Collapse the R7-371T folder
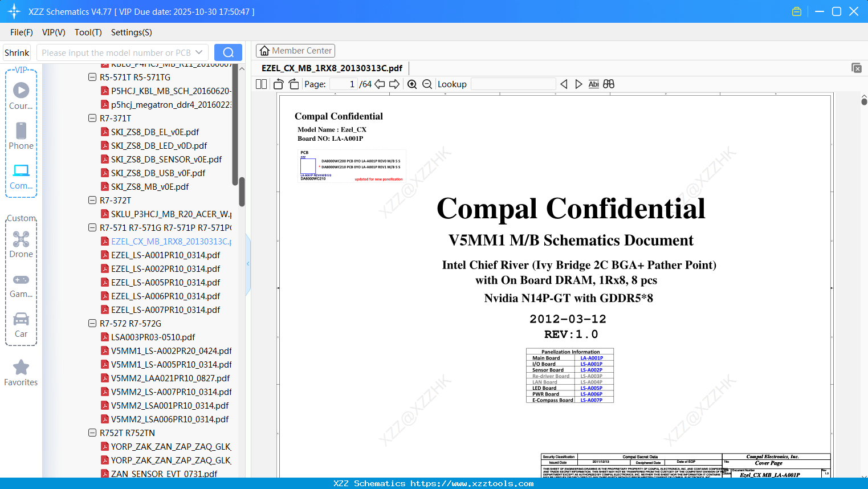 [x=92, y=118]
